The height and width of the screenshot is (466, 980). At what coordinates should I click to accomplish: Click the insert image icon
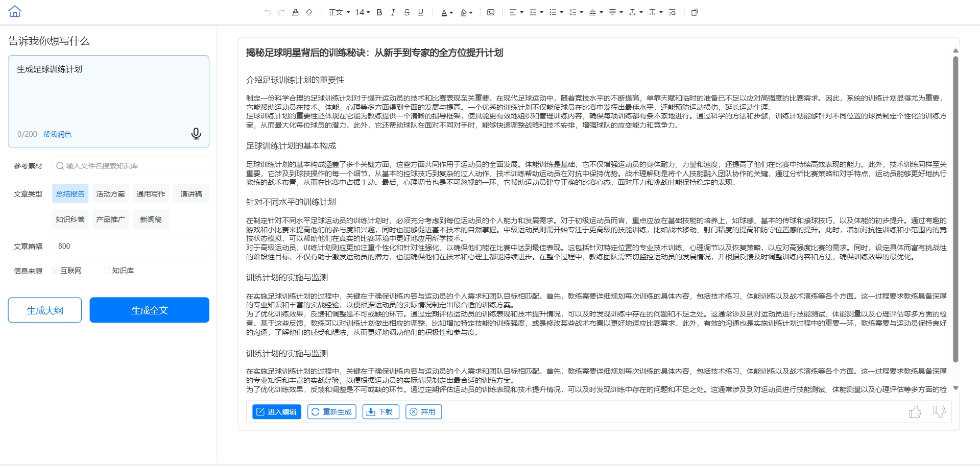click(490, 12)
